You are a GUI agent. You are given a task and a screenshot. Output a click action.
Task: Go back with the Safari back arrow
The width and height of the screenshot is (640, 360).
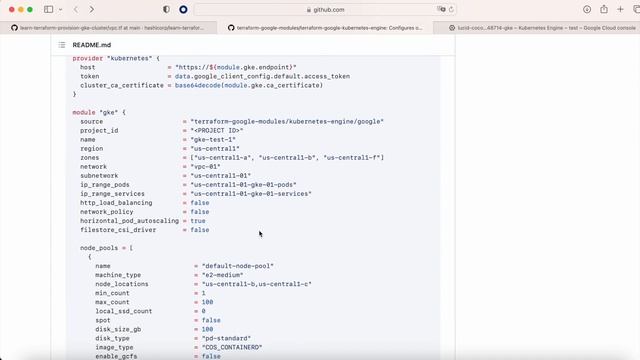point(76,9)
